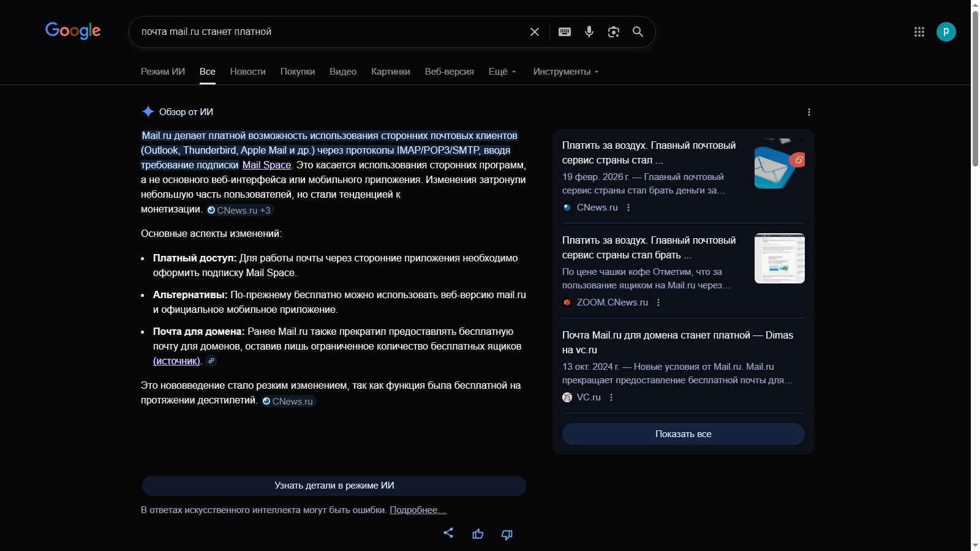Open options for the ZOOM.CNews.ru result
The image size is (980, 551).
tap(658, 302)
